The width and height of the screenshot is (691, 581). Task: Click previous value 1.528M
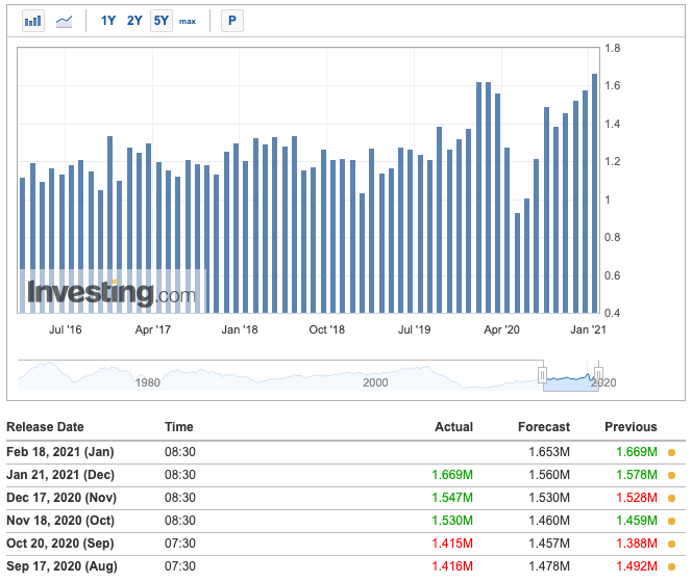[x=636, y=498]
